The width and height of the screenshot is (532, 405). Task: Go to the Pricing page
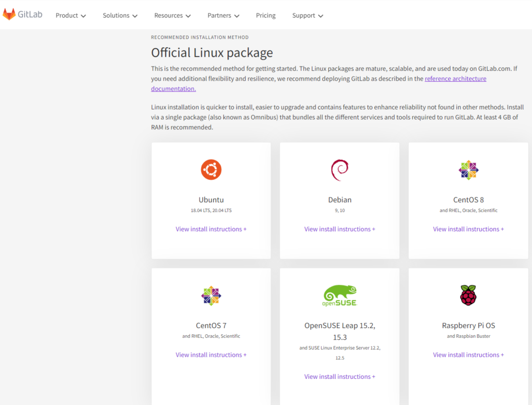(x=266, y=16)
